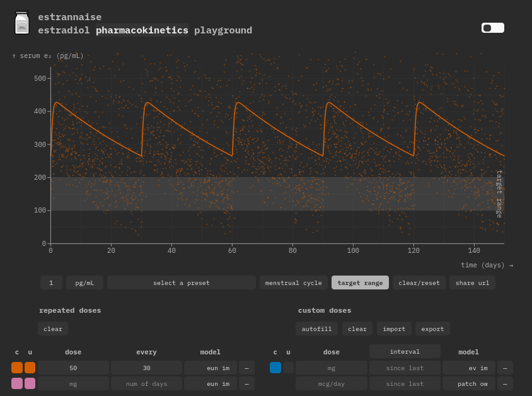The height and width of the screenshot is (396, 532).
Task: Remove the empty repeated dose row
Action: (x=246, y=384)
